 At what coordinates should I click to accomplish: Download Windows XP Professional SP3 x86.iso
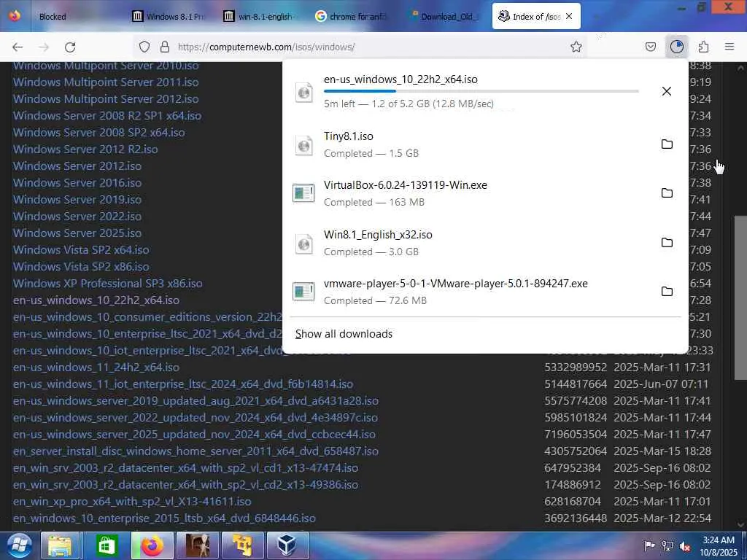tap(108, 284)
